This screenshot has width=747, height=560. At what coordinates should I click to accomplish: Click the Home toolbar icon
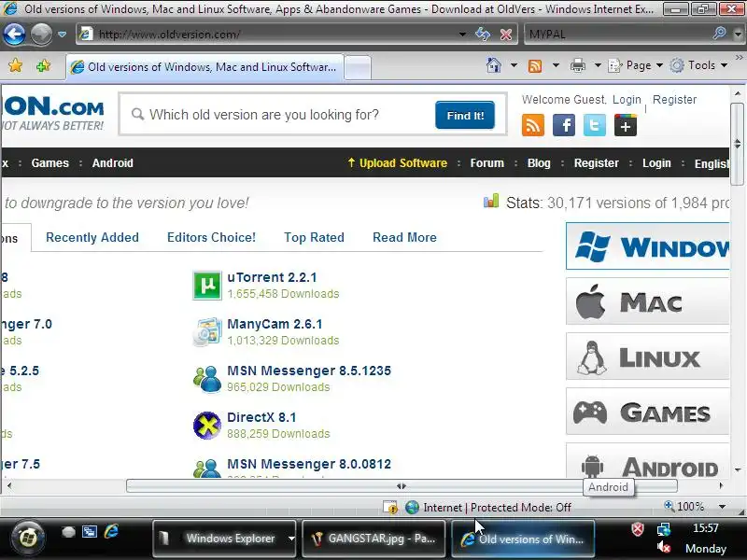(x=494, y=65)
